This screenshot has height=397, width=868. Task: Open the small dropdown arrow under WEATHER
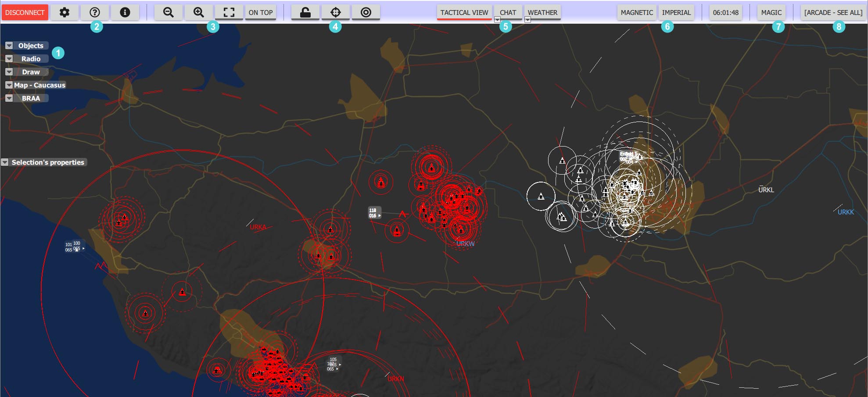(x=528, y=20)
